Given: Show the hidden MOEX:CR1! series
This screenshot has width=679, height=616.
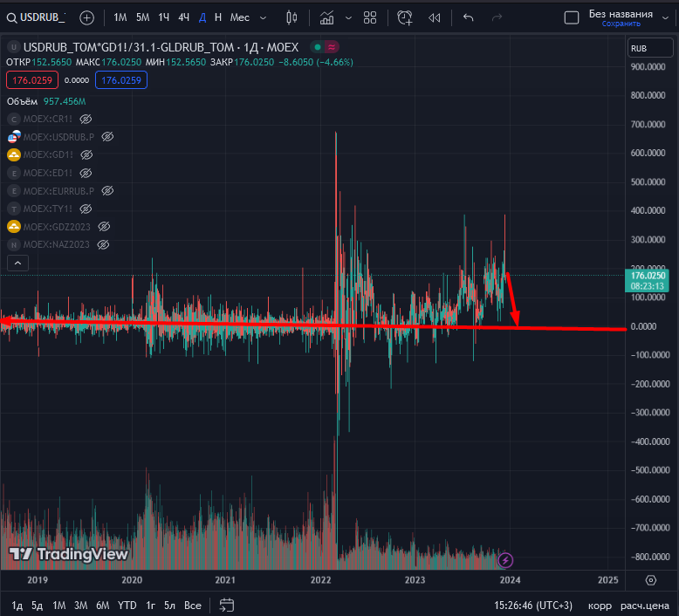Looking at the screenshot, I should tap(86, 119).
